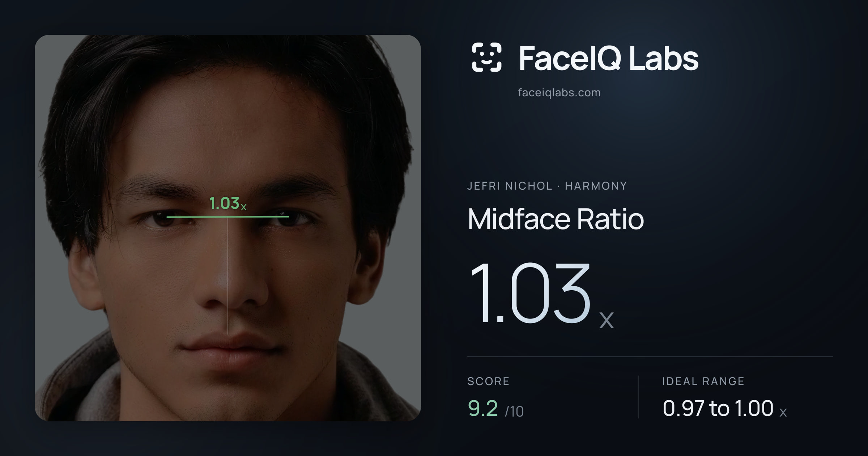Click the 9.2 /10 score value
The width and height of the screenshot is (868, 456).
pyautogui.click(x=495, y=409)
